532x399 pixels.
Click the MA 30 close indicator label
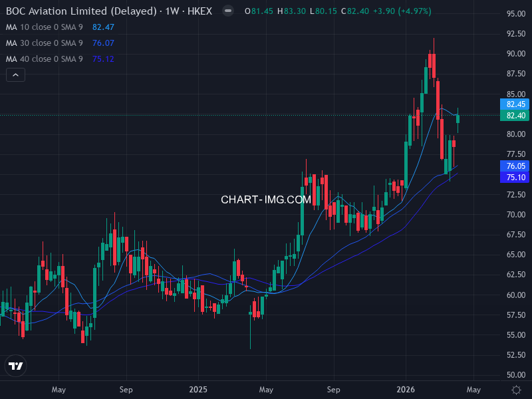(x=45, y=43)
